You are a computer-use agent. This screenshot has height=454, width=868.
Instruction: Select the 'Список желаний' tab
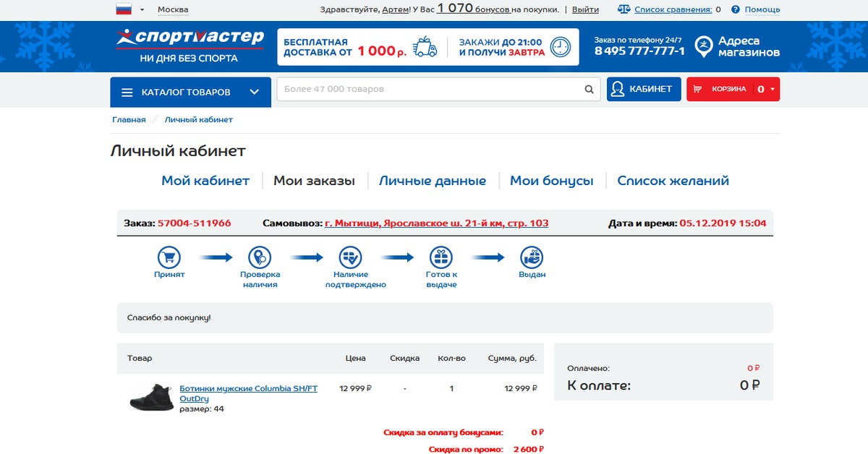coord(673,181)
